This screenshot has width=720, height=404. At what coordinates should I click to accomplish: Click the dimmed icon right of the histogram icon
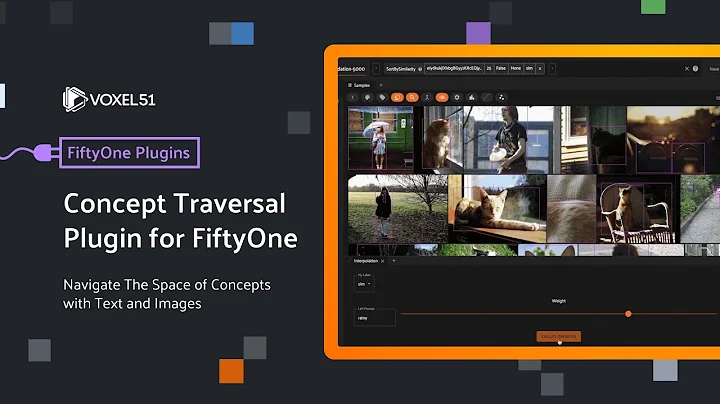487,97
